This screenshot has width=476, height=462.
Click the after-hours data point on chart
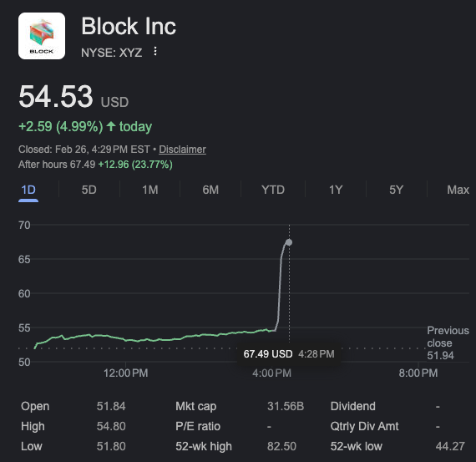coord(289,242)
